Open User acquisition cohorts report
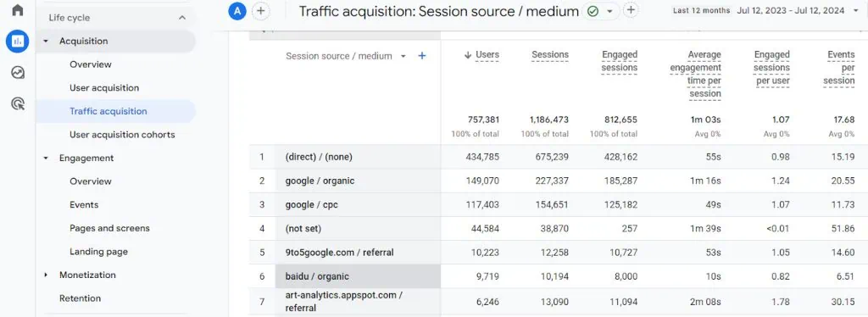The height and width of the screenshot is (317, 868). tap(122, 135)
